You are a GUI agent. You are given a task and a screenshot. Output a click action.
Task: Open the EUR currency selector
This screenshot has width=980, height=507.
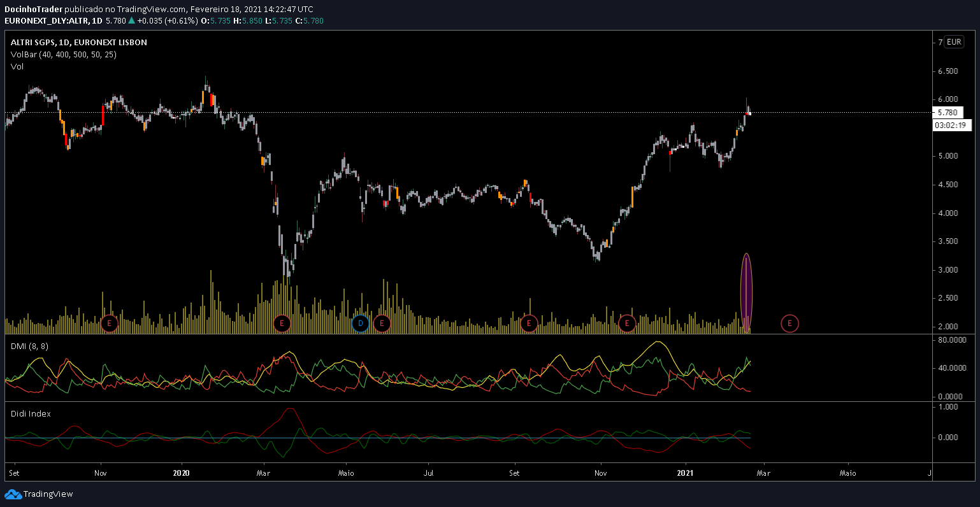click(953, 42)
